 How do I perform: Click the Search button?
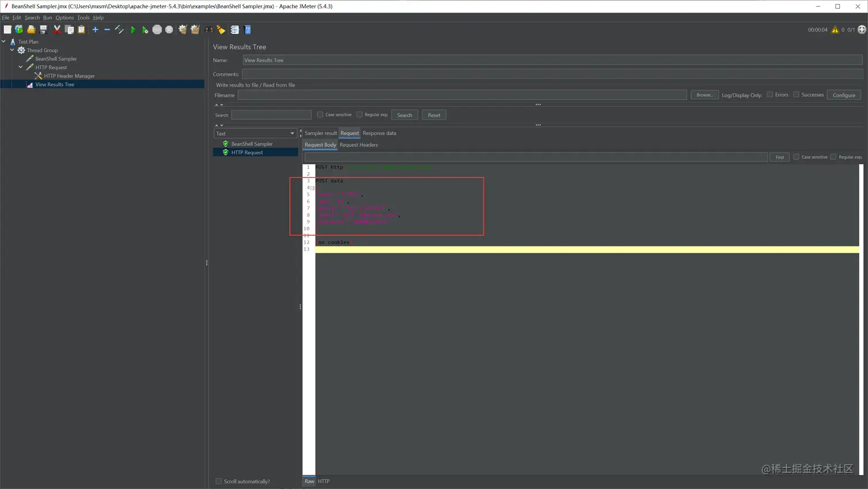[405, 115]
